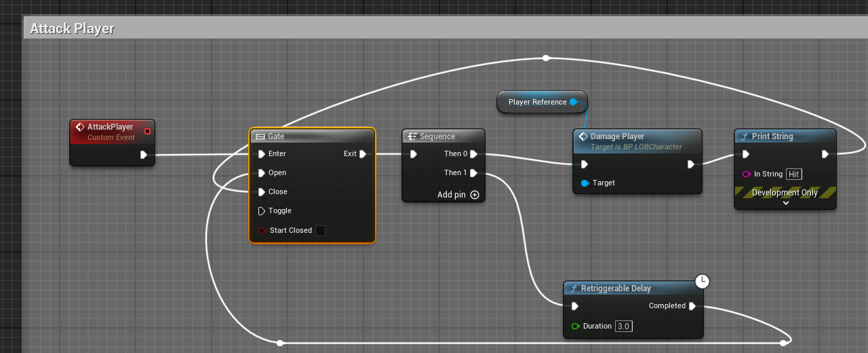868x353 pixels.
Task: Click the Gate Toggle exec pin
Action: pos(262,211)
